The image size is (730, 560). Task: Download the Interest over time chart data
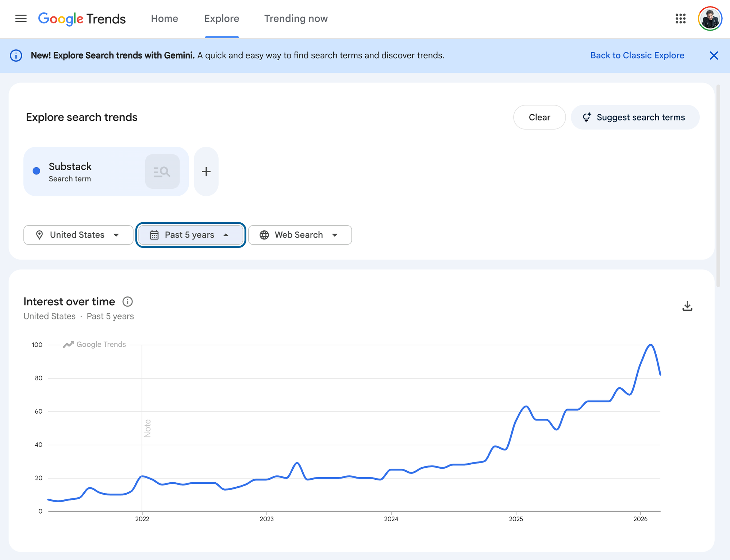[687, 306]
